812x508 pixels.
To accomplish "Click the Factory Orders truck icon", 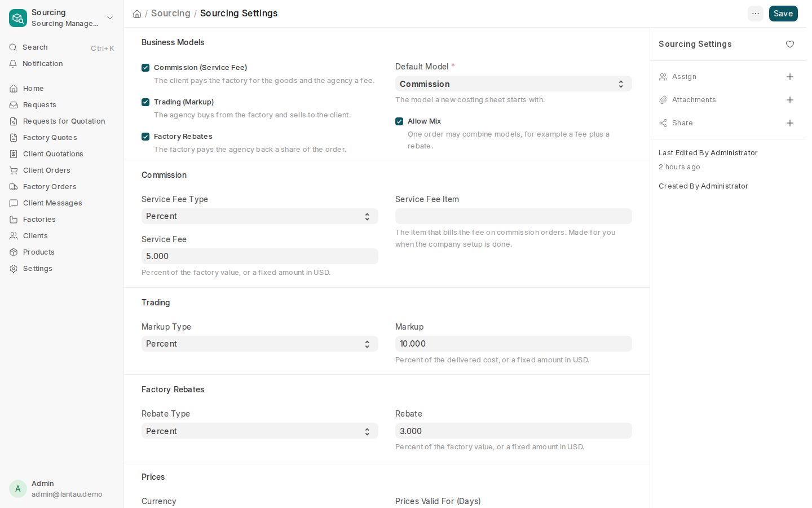I will pos(14,187).
